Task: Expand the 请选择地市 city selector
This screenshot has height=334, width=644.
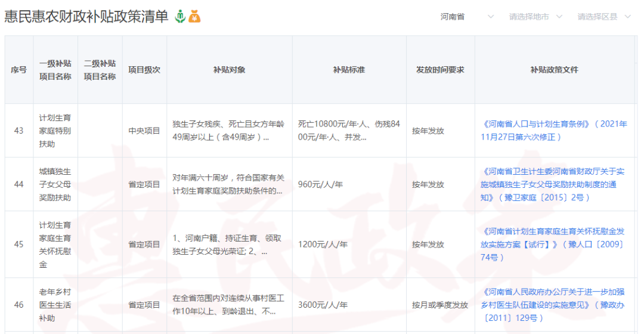Action: [535, 17]
